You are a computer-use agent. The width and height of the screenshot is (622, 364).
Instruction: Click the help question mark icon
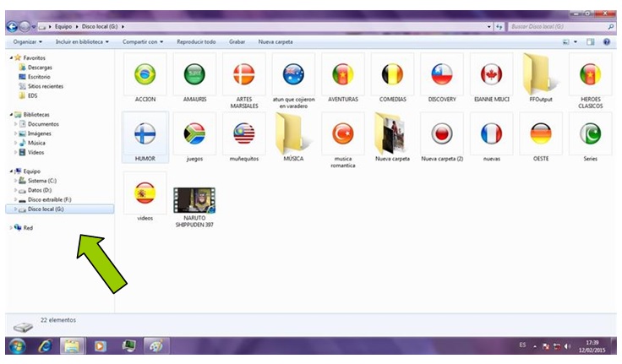click(x=607, y=41)
